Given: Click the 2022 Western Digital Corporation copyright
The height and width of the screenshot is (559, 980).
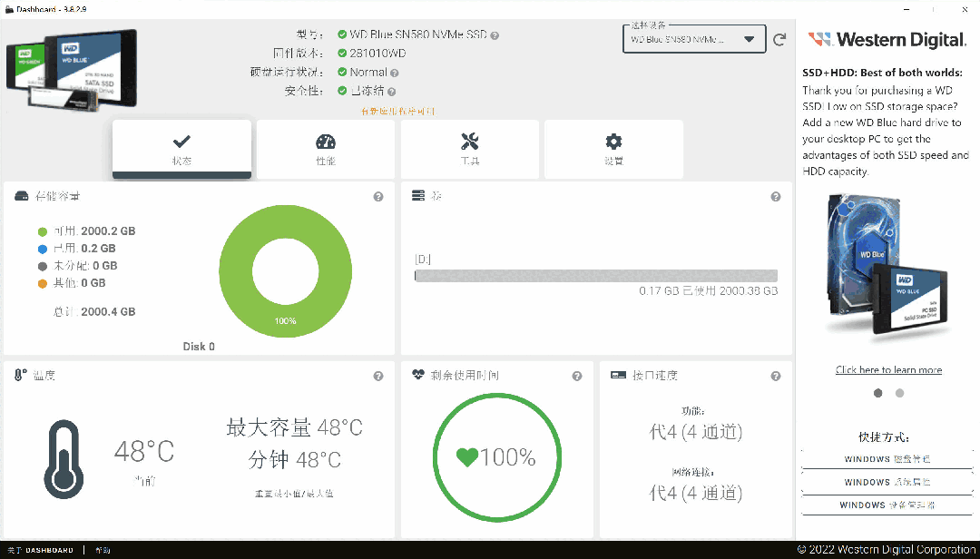Looking at the screenshot, I should click(887, 550).
